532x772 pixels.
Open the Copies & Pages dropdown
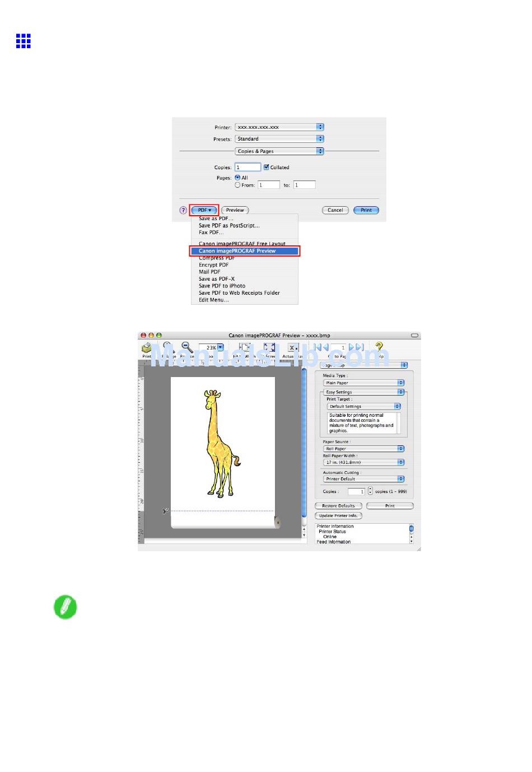click(279, 151)
